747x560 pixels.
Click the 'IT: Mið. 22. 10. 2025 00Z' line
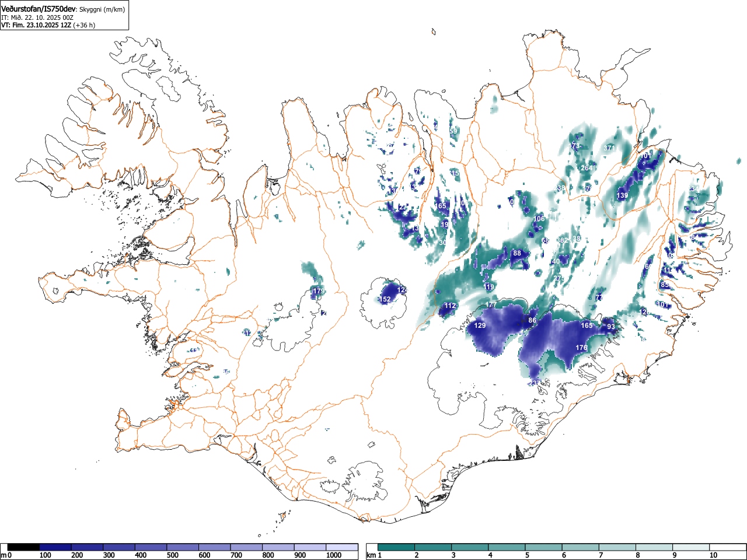tap(37, 17)
